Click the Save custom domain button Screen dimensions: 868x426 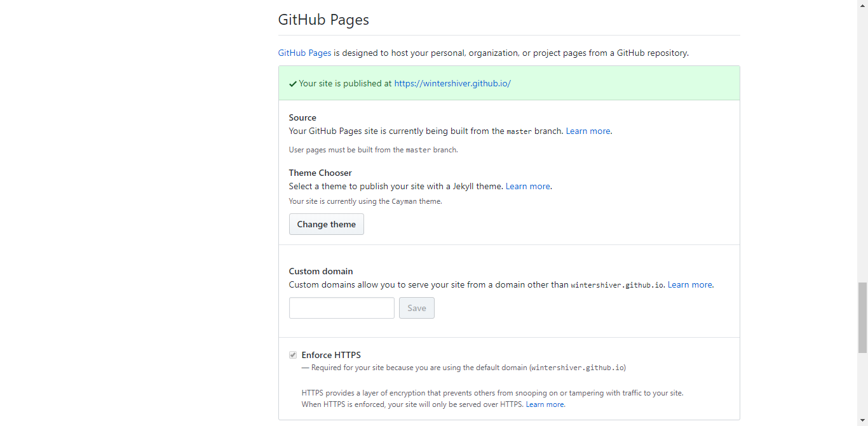417,308
